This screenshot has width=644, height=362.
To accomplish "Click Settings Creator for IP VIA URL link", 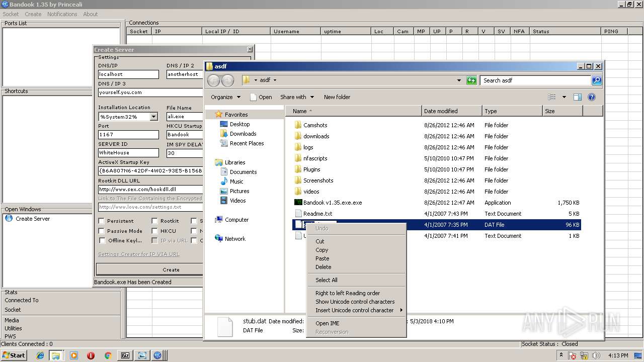I will [139, 254].
